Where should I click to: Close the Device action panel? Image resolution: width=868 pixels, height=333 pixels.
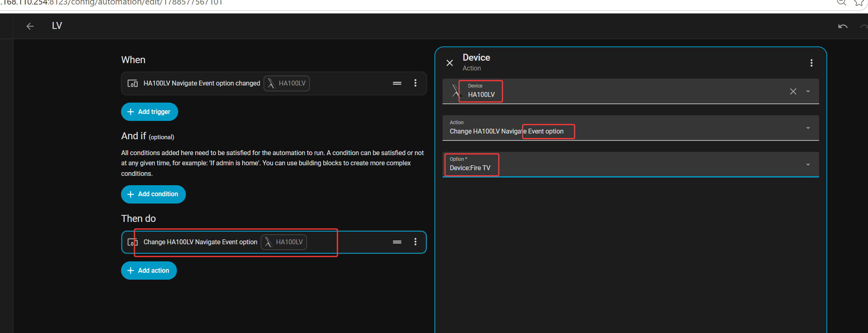pyautogui.click(x=449, y=63)
